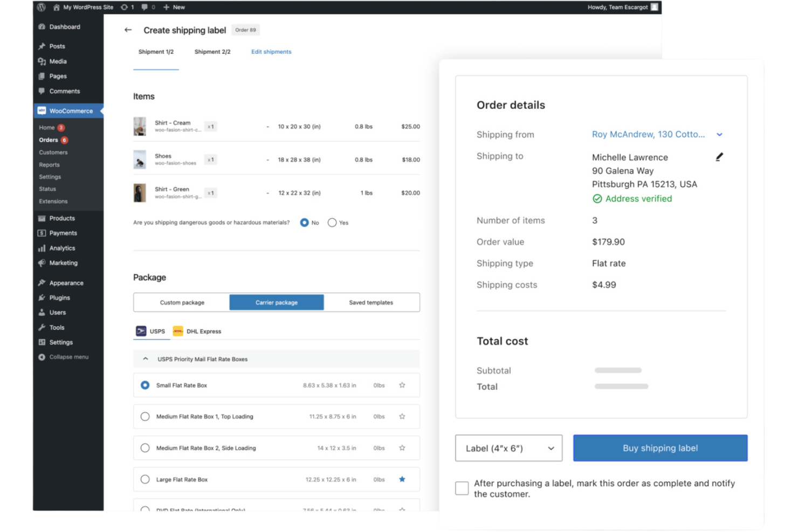Open the comments bubble in admin bar

click(145, 7)
